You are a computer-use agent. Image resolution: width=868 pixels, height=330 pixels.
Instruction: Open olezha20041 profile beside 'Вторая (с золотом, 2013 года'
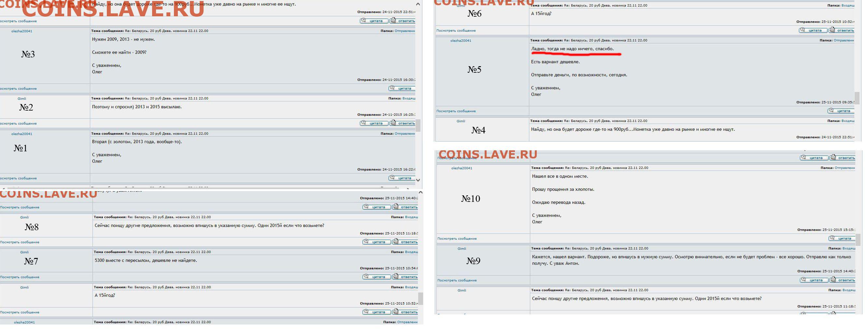pyautogui.click(x=22, y=134)
